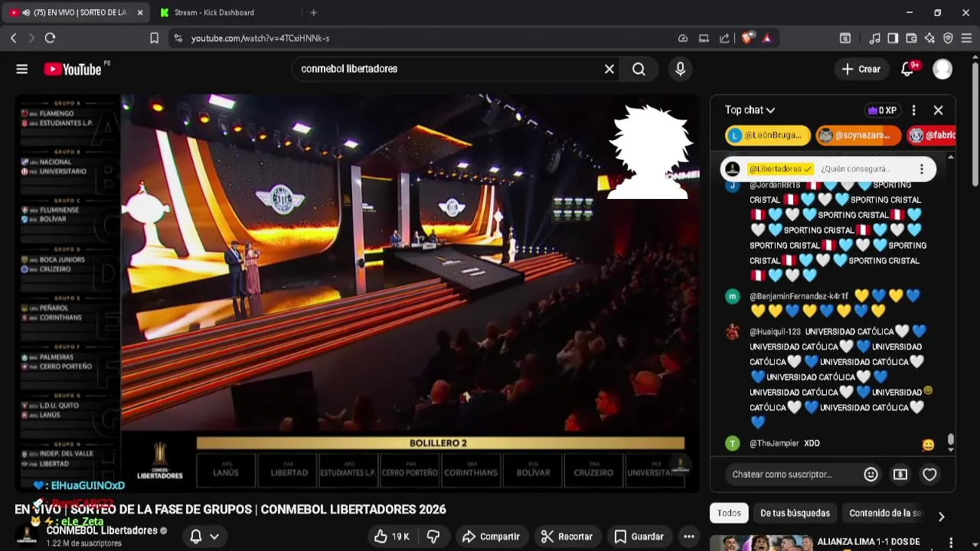980x551 pixels.
Task: Open the Brave VPN shield icon
Action: (948, 37)
